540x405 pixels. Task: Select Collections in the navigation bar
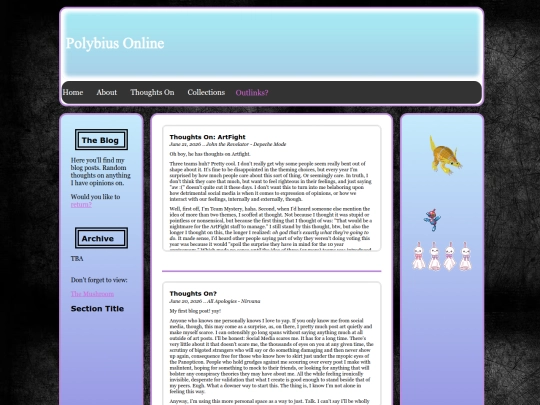pyautogui.click(x=206, y=92)
